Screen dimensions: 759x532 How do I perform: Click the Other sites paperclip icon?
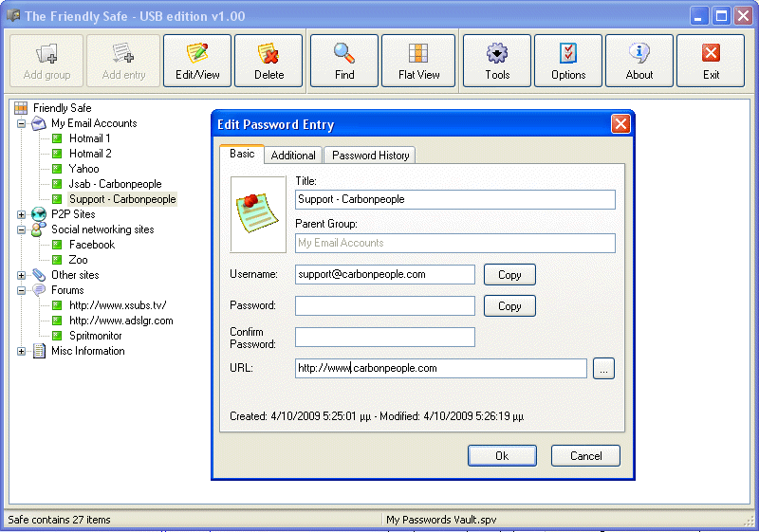point(39,275)
